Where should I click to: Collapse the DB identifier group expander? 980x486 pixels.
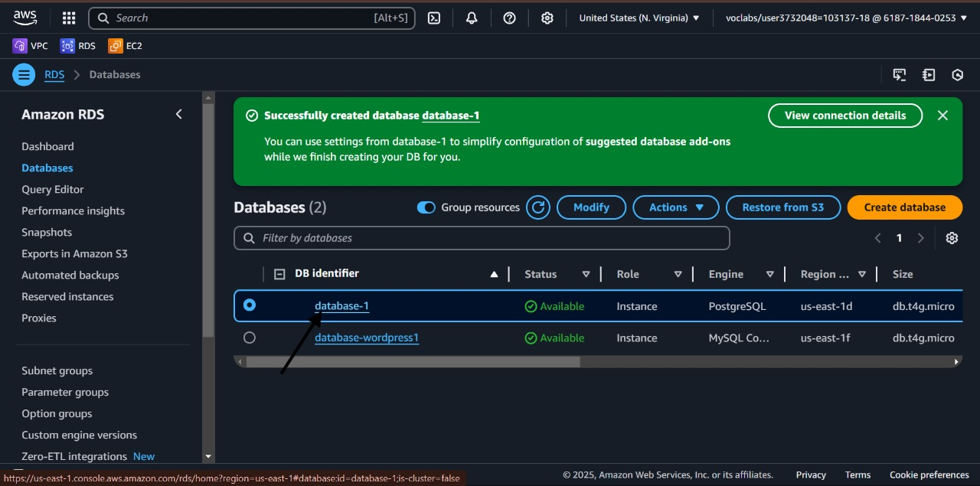tap(279, 274)
